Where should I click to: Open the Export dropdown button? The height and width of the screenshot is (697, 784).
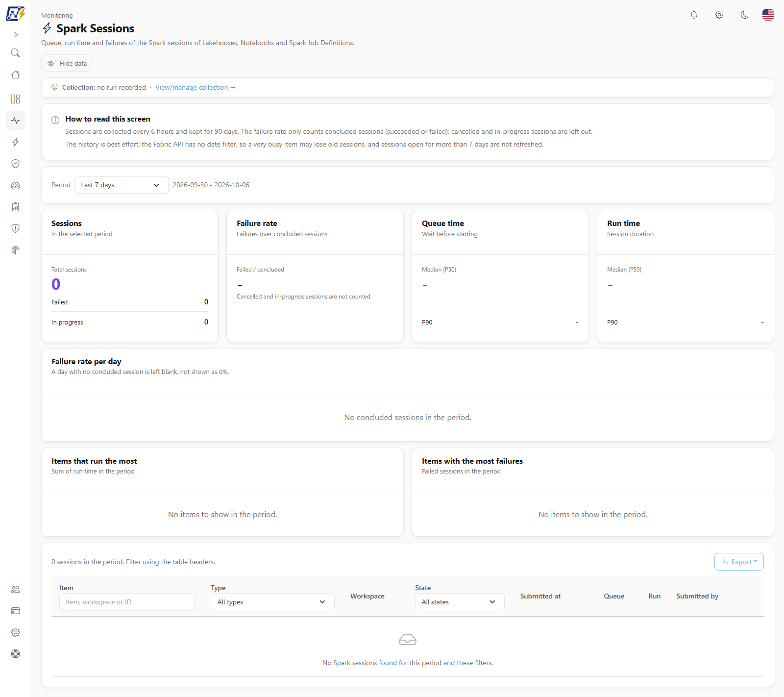[x=739, y=562]
